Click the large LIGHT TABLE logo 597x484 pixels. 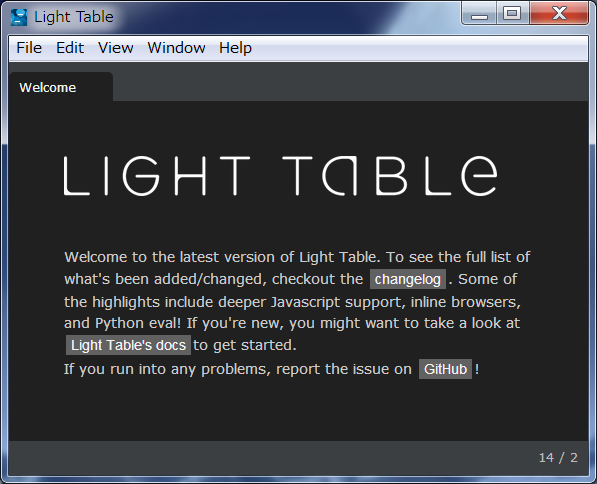pos(280,176)
